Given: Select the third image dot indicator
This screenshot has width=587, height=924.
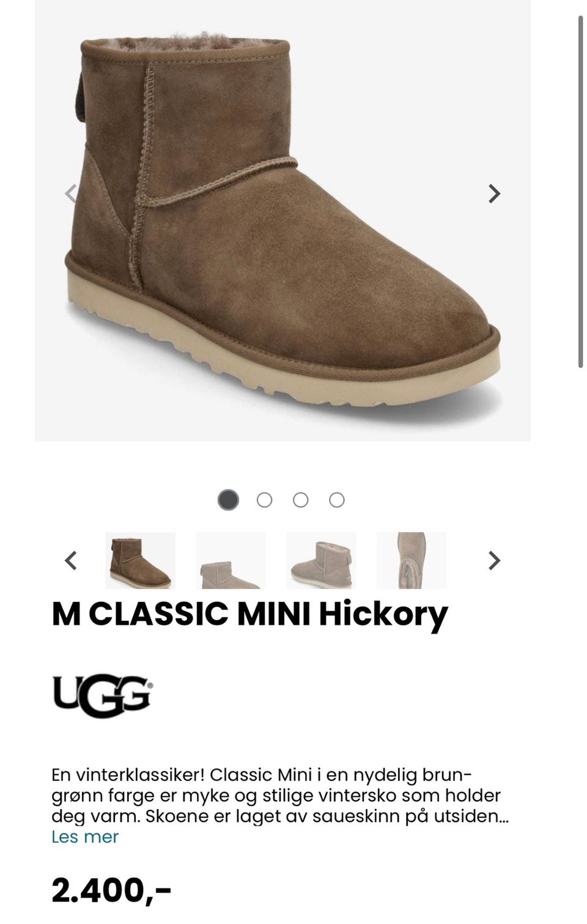Looking at the screenshot, I should (x=300, y=500).
